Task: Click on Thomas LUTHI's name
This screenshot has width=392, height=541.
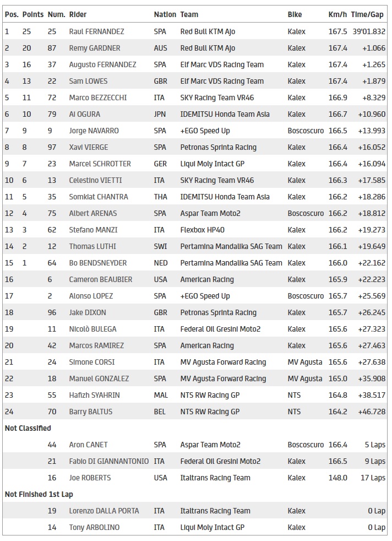Action: pos(92,246)
